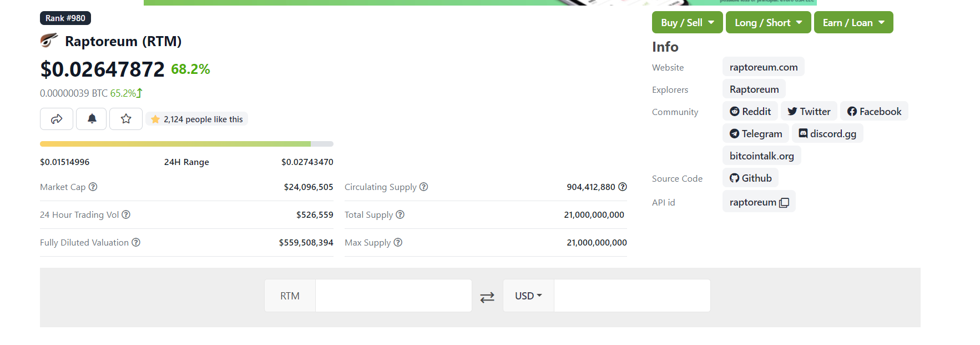This screenshot has width=980, height=345.
Task: Open Fully Diluted Valuation help icon
Action: click(x=136, y=242)
